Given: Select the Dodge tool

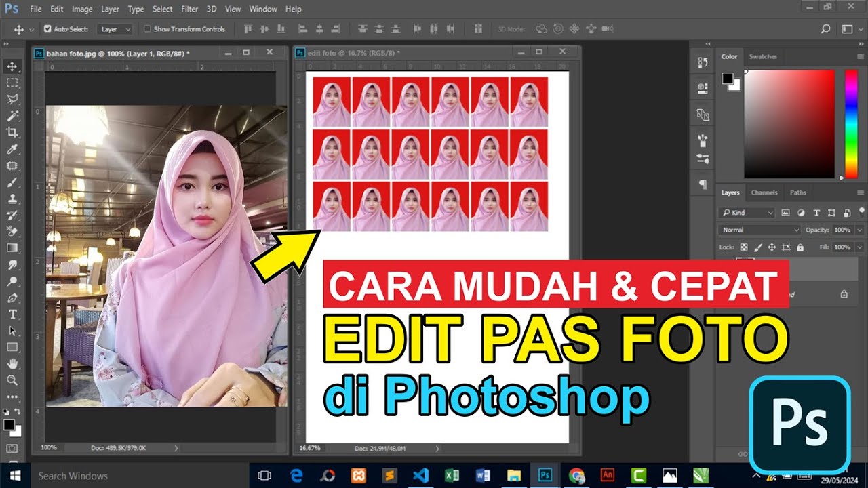Looking at the screenshot, I should coord(12,281).
